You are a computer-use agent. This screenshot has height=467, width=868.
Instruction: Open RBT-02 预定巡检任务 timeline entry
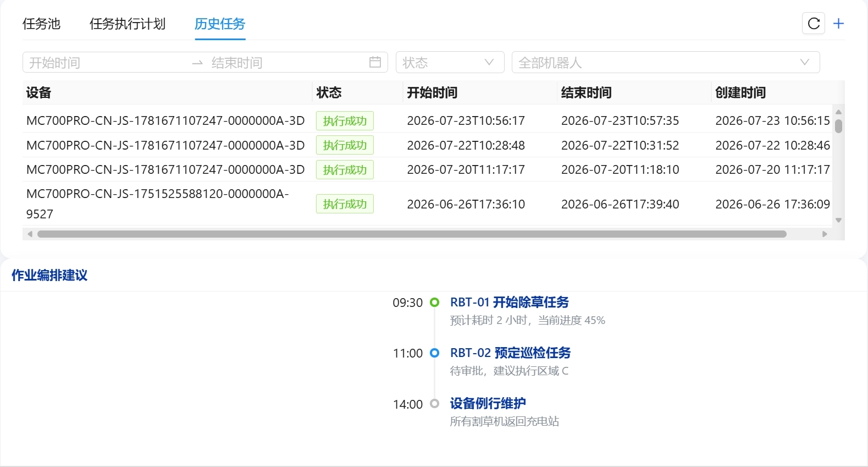(511, 353)
